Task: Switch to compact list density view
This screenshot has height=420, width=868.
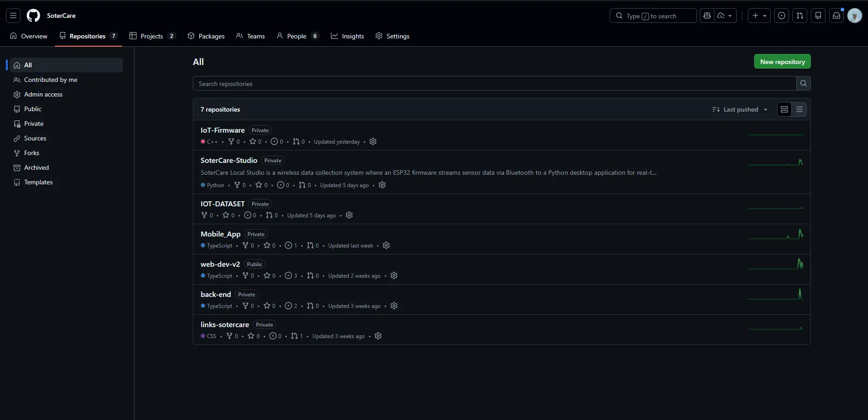Action: (x=799, y=109)
